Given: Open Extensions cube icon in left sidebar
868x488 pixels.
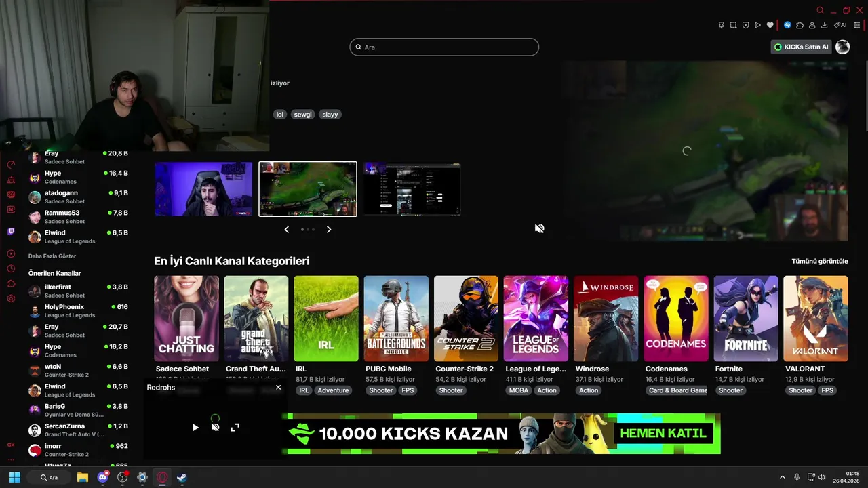Looking at the screenshot, I should tap(11, 283).
